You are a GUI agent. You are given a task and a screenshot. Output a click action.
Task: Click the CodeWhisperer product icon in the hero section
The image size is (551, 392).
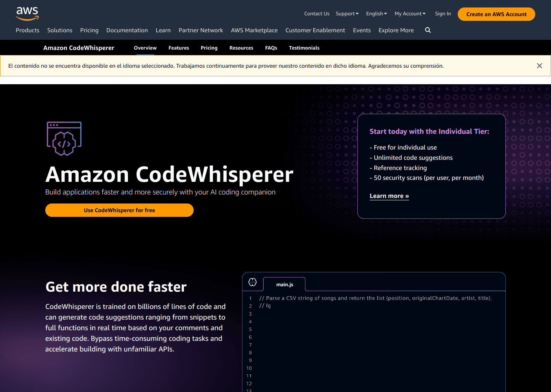click(64, 139)
